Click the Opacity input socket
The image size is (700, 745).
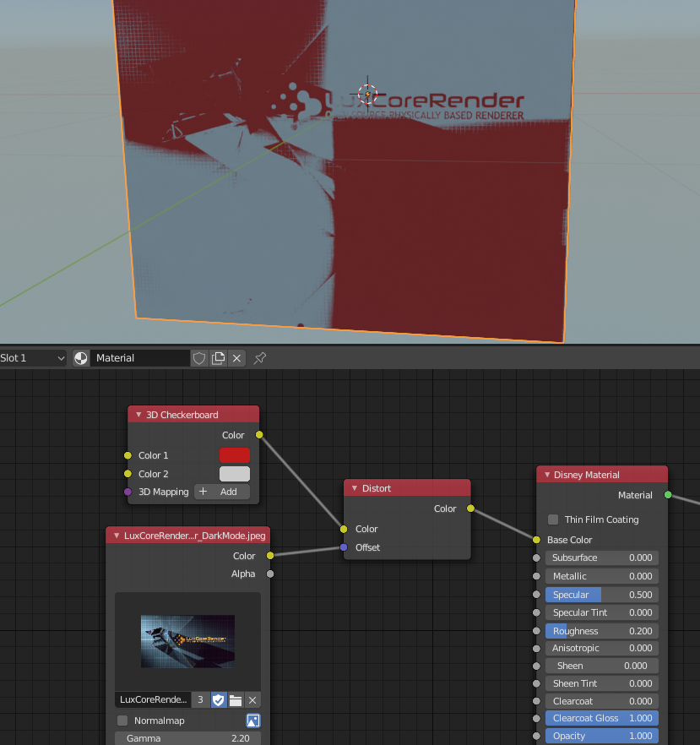[537, 736]
